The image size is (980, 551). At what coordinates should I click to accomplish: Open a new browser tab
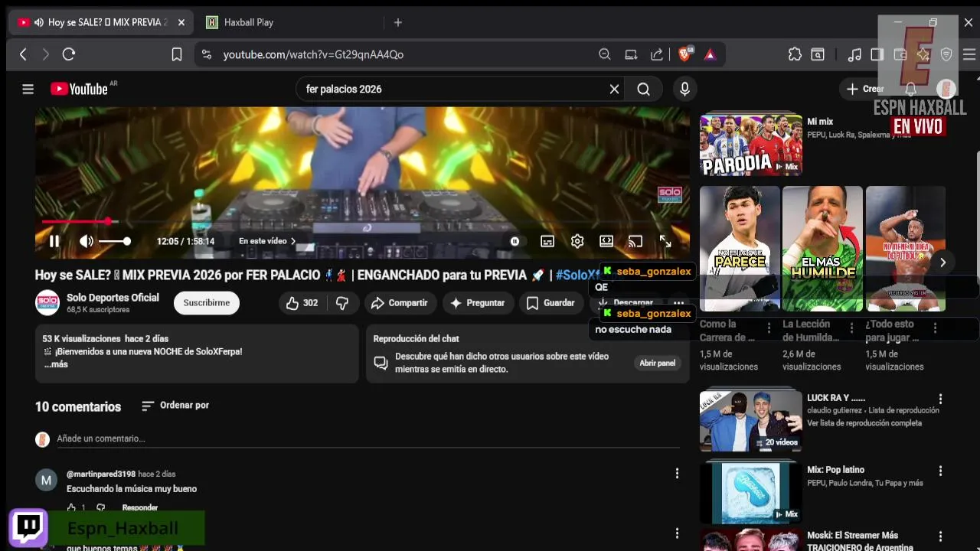coord(397,22)
